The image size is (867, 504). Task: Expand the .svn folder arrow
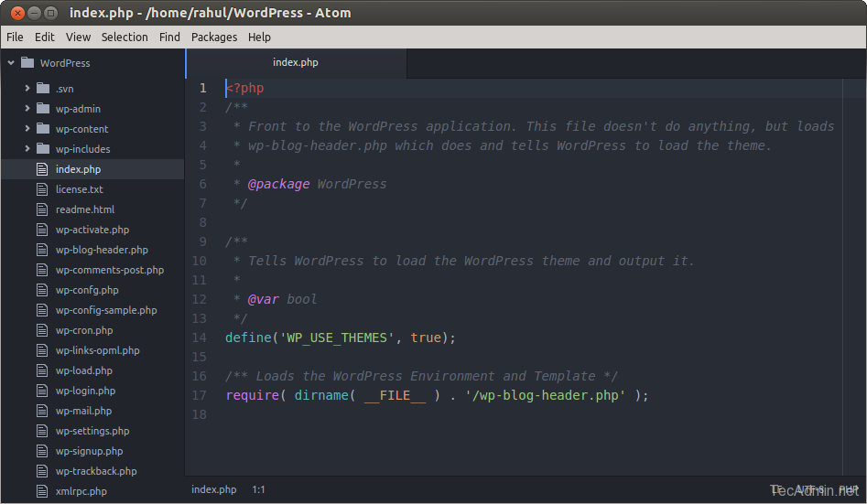click(27, 88)
